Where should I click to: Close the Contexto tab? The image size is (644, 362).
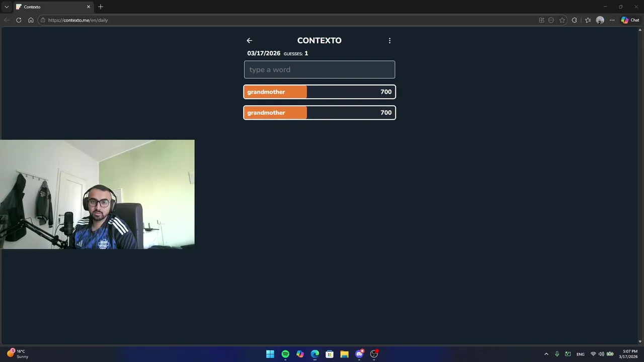pyautogui.click(x=89, y=7)
